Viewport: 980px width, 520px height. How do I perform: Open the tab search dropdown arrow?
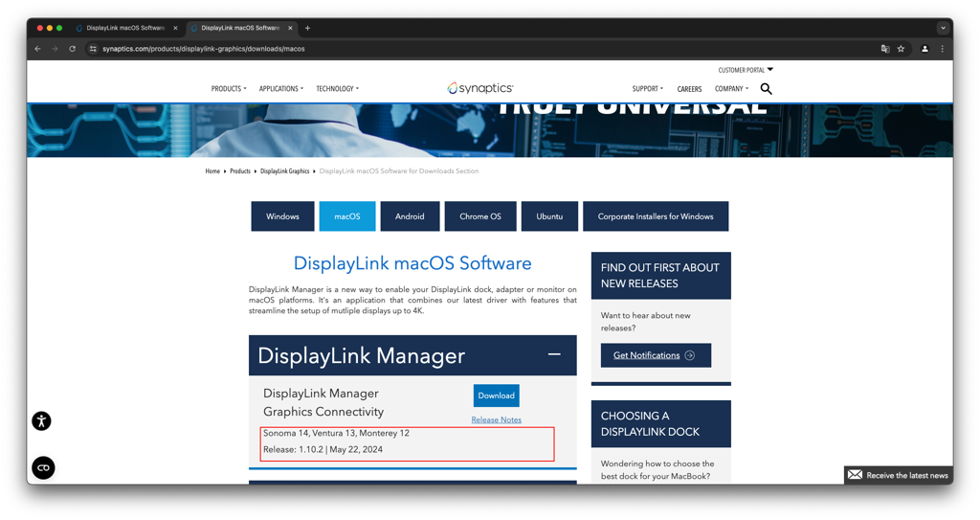tap(943, 28)
